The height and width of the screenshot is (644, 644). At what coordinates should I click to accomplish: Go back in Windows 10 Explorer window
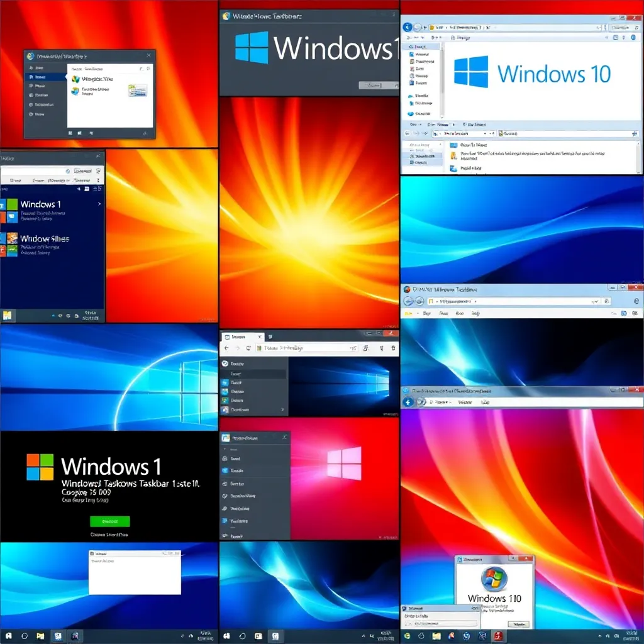[408, 27]
